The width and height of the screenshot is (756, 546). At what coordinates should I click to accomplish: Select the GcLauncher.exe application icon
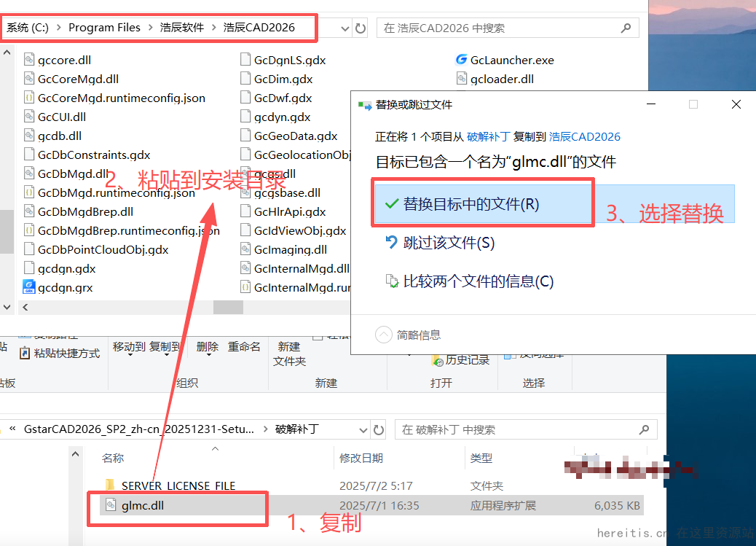tap(462, 59)
